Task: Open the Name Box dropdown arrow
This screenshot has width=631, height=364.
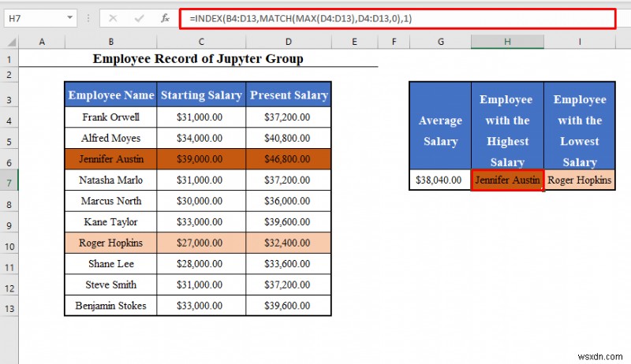Action: [x=69, y=18]
